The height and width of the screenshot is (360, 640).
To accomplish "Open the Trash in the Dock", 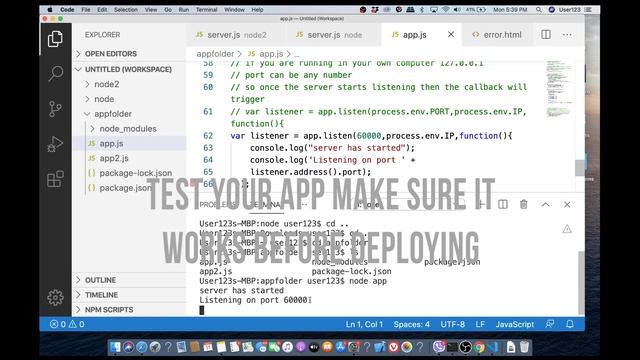I will tap(524, 347).
